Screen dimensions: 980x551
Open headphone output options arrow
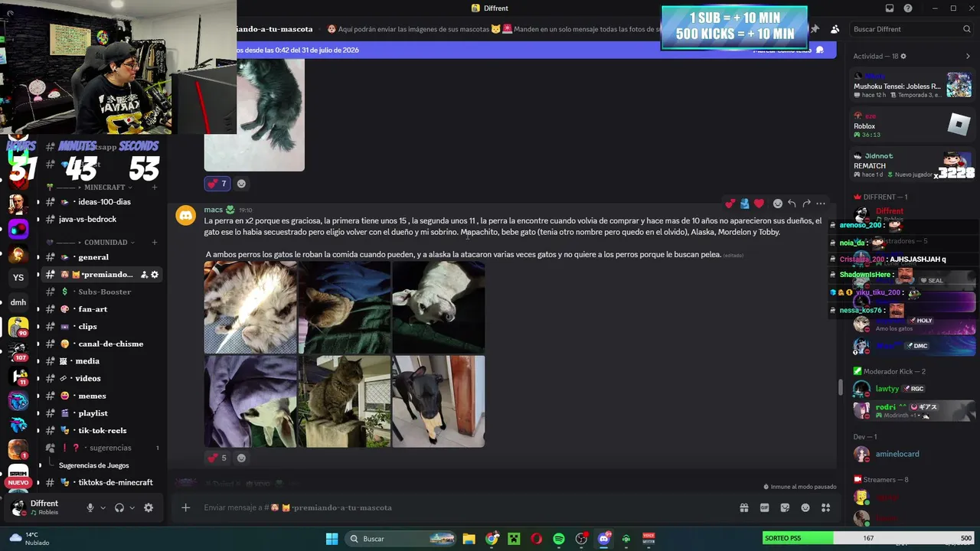[x=132, y=507]
